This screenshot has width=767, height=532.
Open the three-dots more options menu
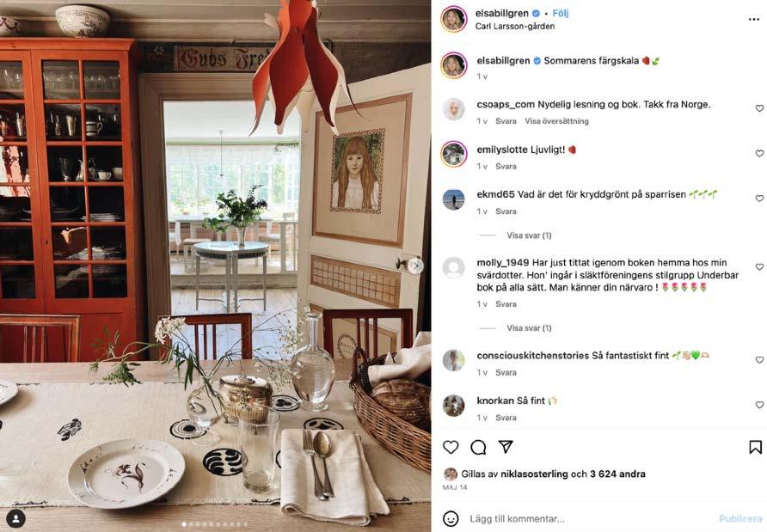[x=754, y=20]
